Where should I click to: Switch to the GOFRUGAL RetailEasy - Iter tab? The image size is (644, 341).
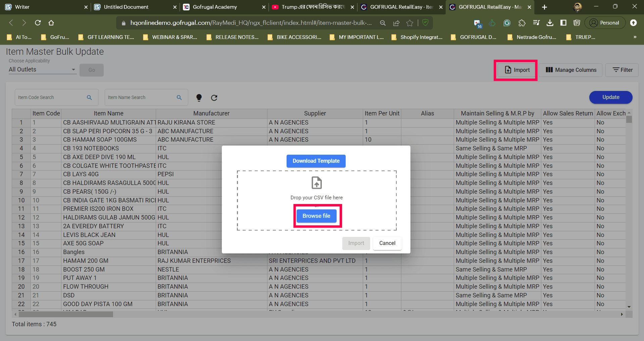point(401,7)
